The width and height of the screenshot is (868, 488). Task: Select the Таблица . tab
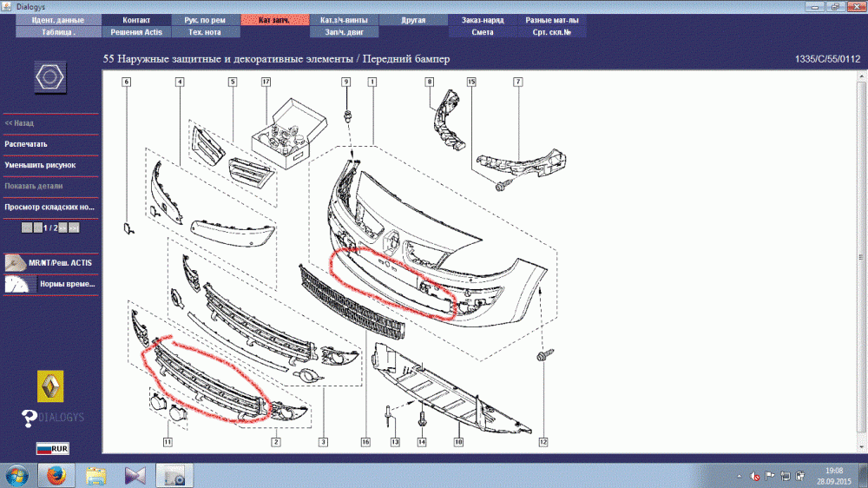(58, 32)
